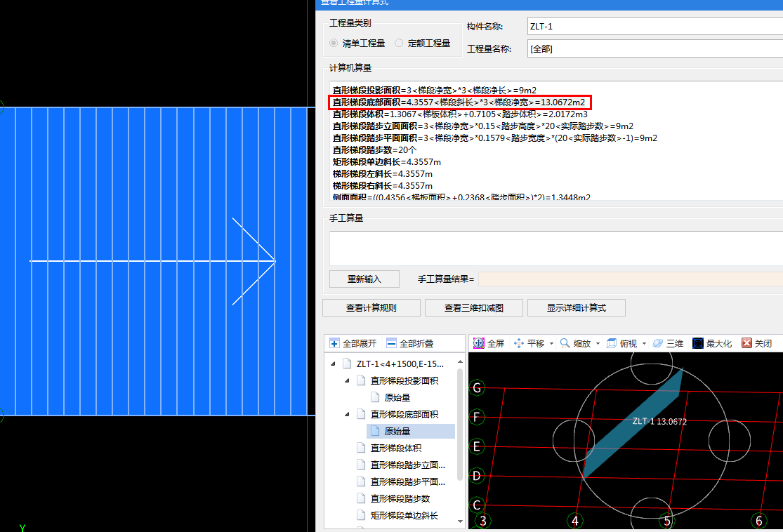Click the 梯形梯段右斜长=4.3557m line

pos(383,186)
